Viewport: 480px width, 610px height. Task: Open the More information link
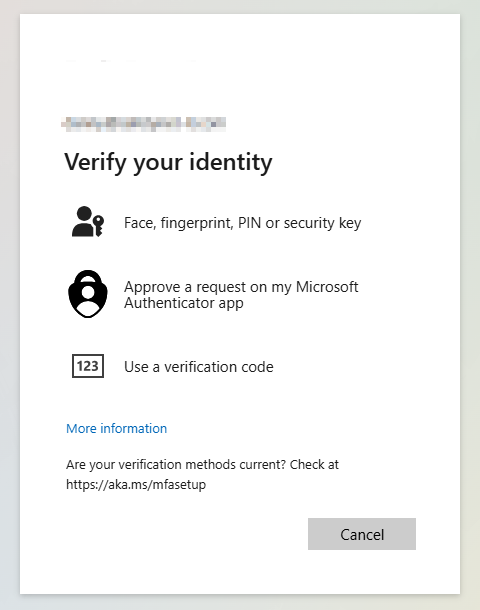116,428
